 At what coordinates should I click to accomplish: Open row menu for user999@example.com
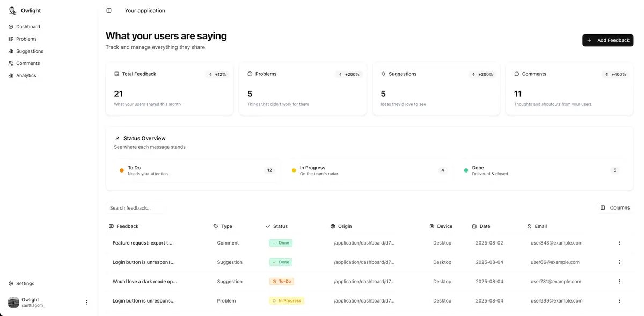click(619, 301)
